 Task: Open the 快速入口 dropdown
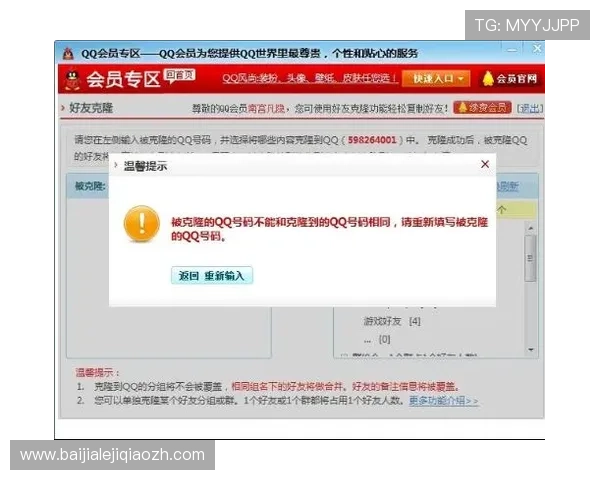pyautogui.click(x=436, y=79)
